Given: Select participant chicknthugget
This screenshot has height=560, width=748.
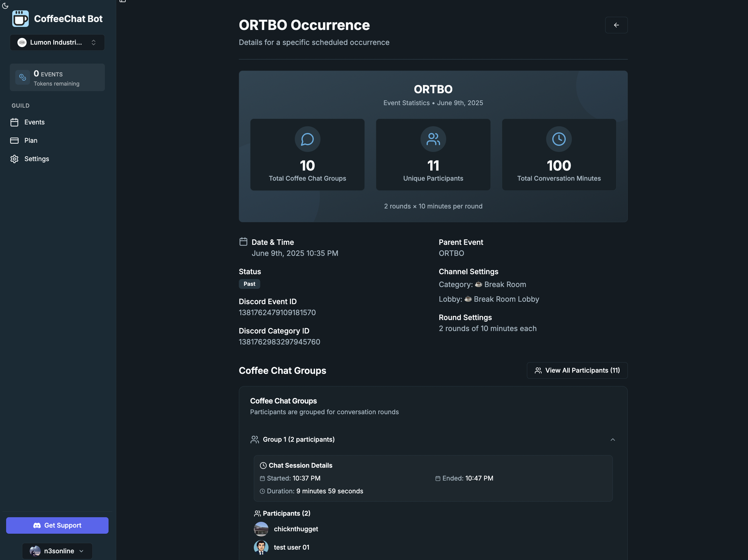Looking at the screenshot, I should (x=296, y=529).
